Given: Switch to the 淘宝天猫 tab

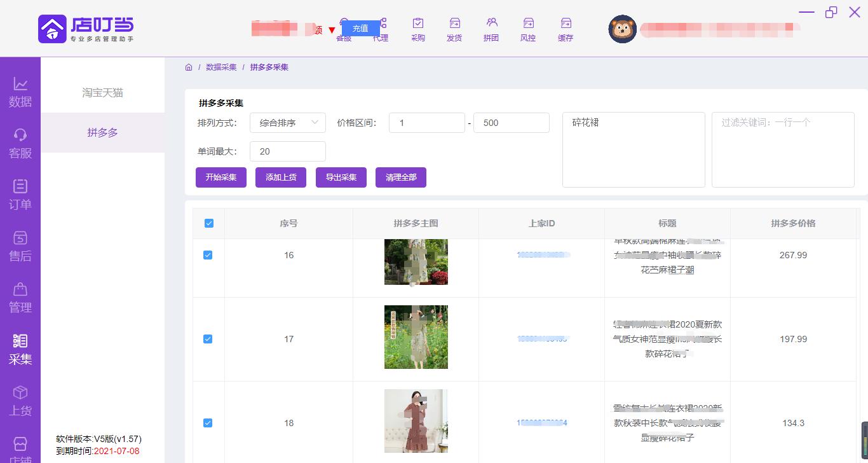Looking at the screenshot, I should click(x=104, y=92).
